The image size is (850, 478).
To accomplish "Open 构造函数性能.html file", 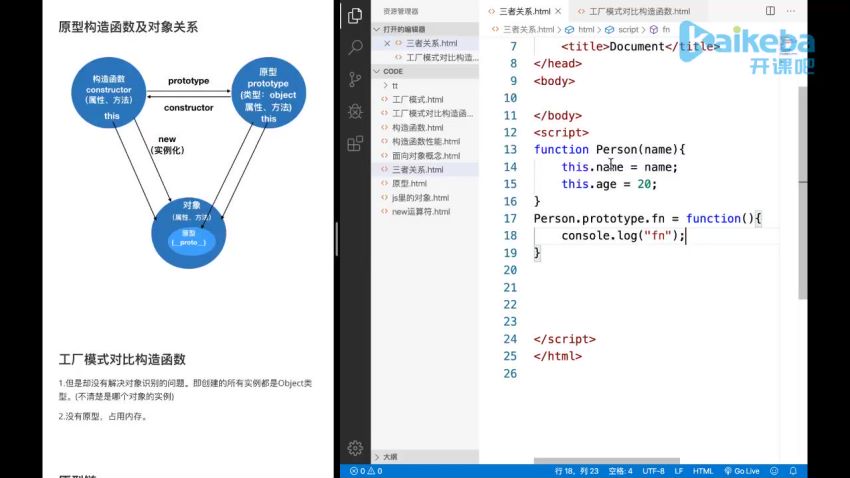I will (425, 141).
